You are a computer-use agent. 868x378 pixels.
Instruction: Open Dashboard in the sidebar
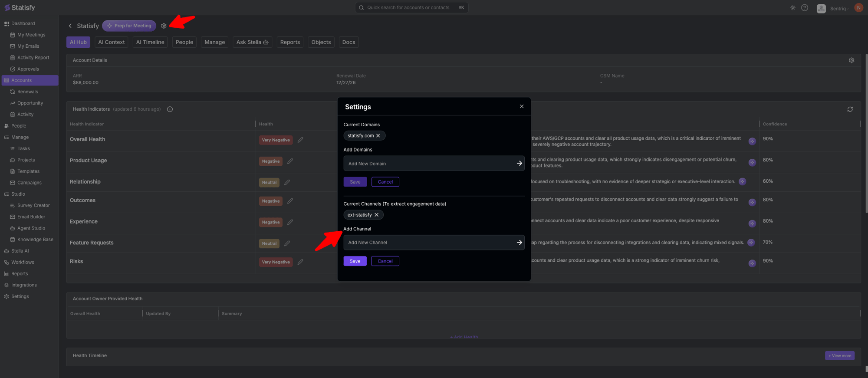[23, 23]
